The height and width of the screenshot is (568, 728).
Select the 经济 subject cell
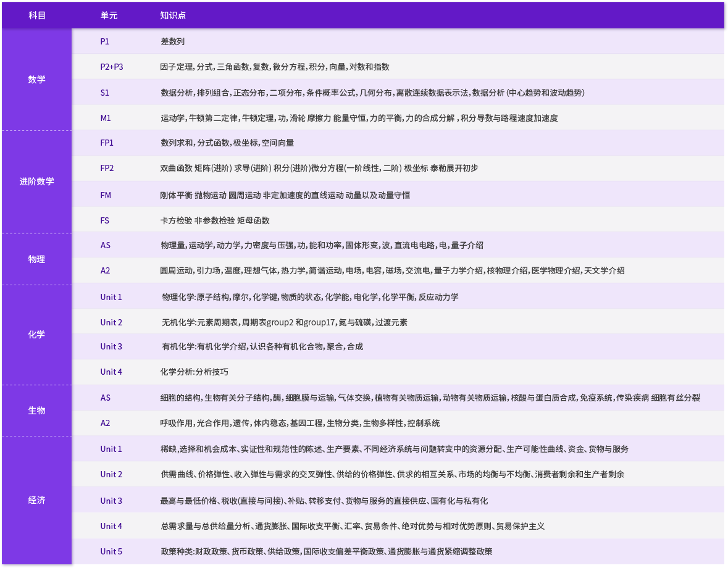pyautogui.click(x=37, y=500)
